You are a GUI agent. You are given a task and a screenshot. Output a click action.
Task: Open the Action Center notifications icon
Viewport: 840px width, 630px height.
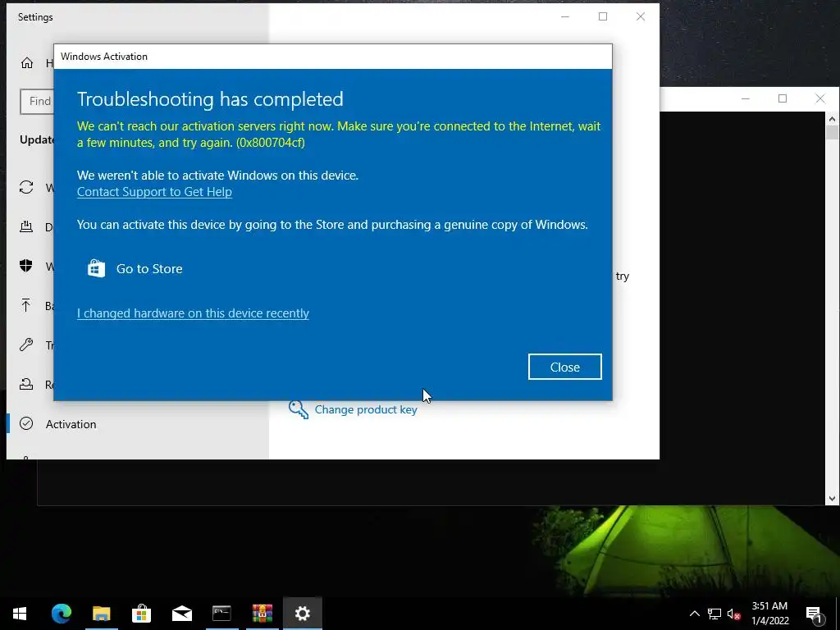coord(814,614)
